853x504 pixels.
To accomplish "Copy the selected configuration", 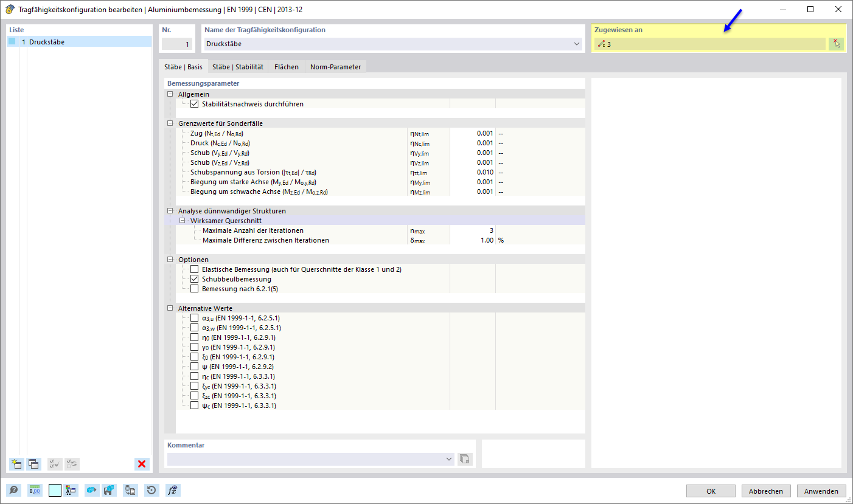I will click(x=34, y=464).
